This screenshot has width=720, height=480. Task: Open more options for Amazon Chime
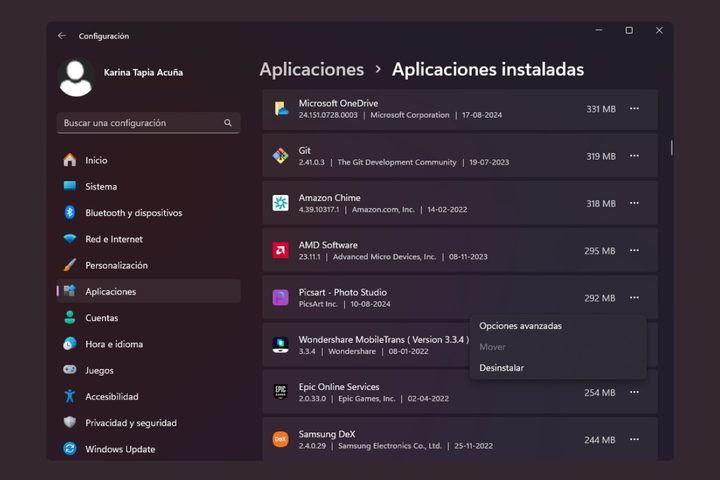click(x=634, y=203)
